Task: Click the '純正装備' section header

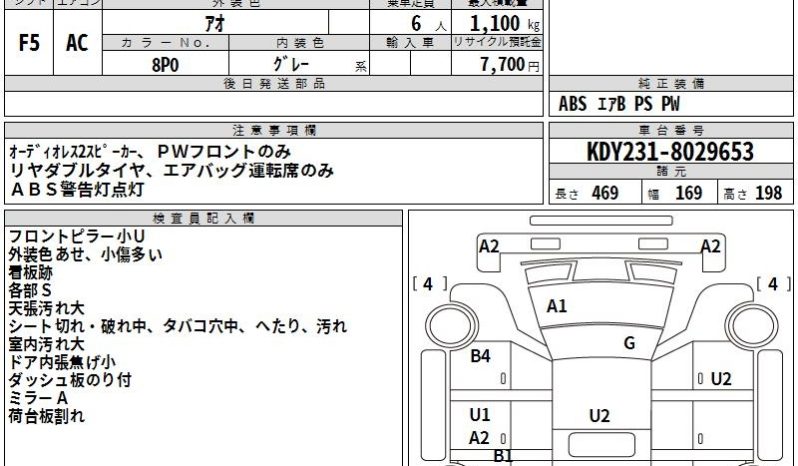Action: (671, 84)
